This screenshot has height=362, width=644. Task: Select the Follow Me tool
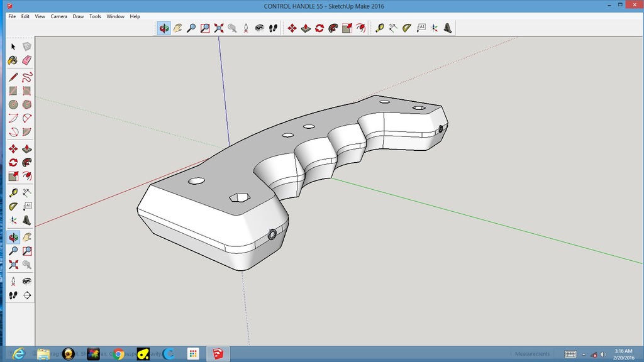(x=26, y=162)
